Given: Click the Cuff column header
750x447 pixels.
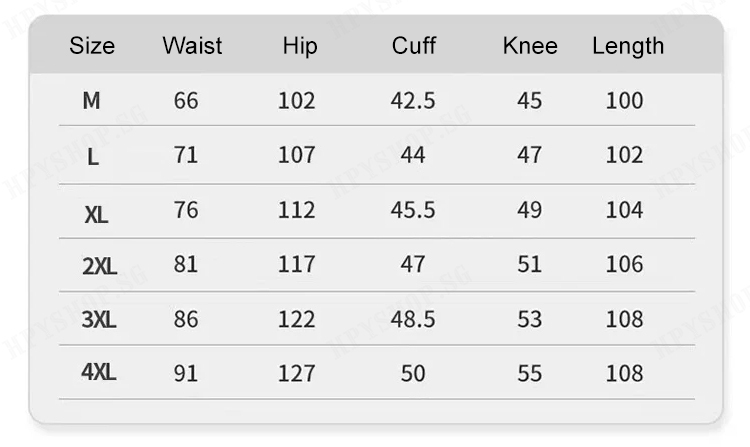Looking at the screenshot, I should (414, 46).
